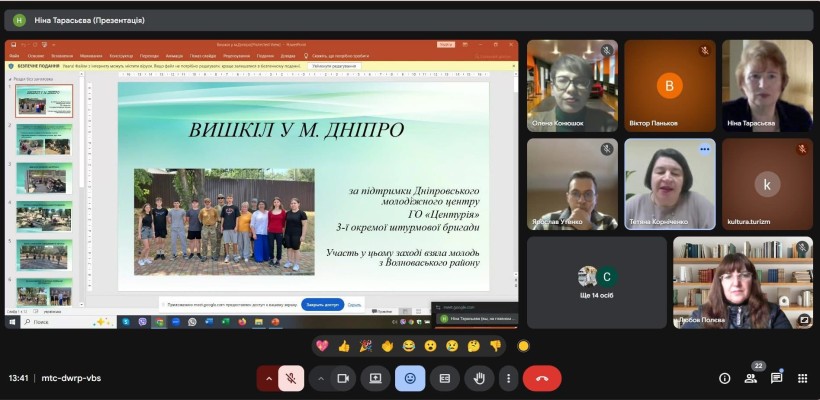The width and height of the screenshot is (820, 400).
Task: Select kultura.turizm participant tile
Action: (x=767, y=184)
